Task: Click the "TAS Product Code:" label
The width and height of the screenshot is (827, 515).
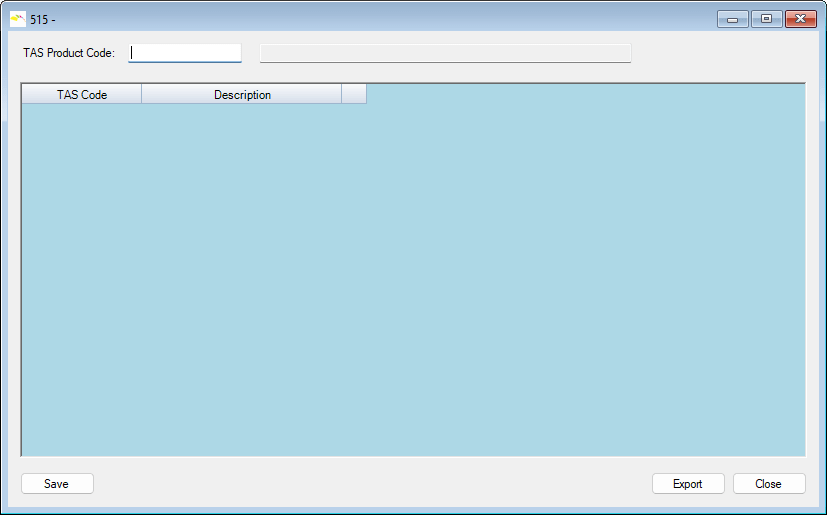Action: [69, 53]
